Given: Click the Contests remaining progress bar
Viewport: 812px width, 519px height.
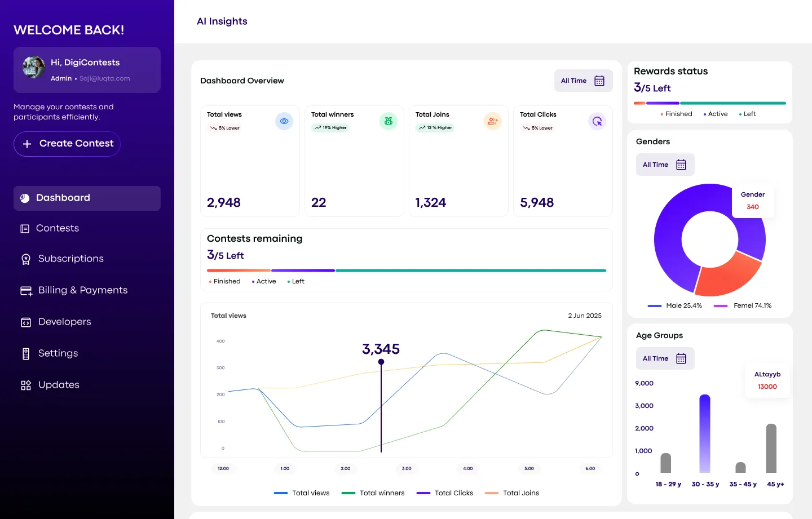Looking at the screenshot, I should pyautogui.click(x=406, y=270).
